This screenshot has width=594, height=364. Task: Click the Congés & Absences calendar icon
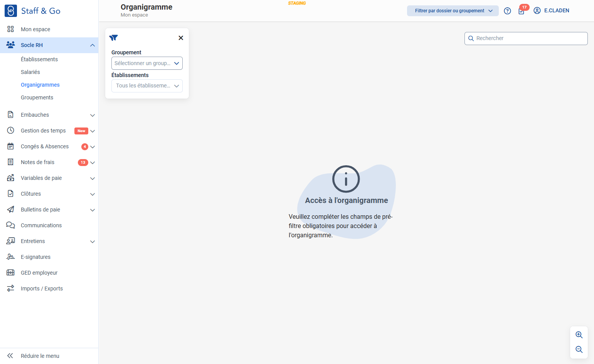[x=11, y=146]
